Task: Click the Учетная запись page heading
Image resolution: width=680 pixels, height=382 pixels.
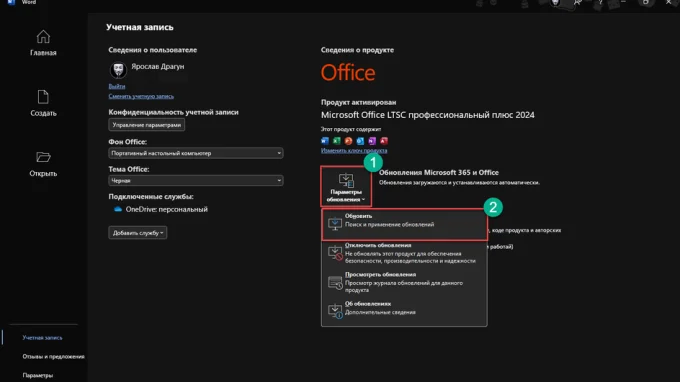Action: click(140, 27)
